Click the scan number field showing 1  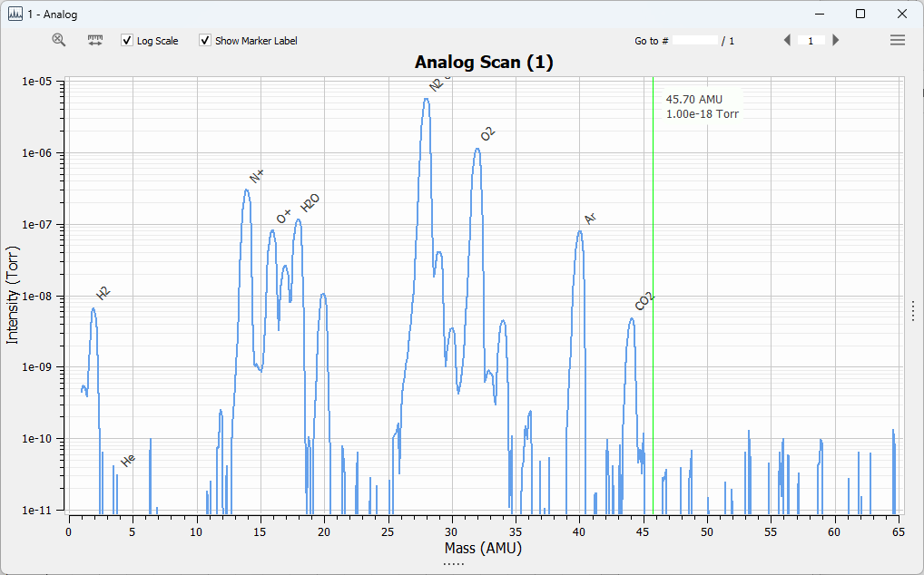tap(811, 41)
